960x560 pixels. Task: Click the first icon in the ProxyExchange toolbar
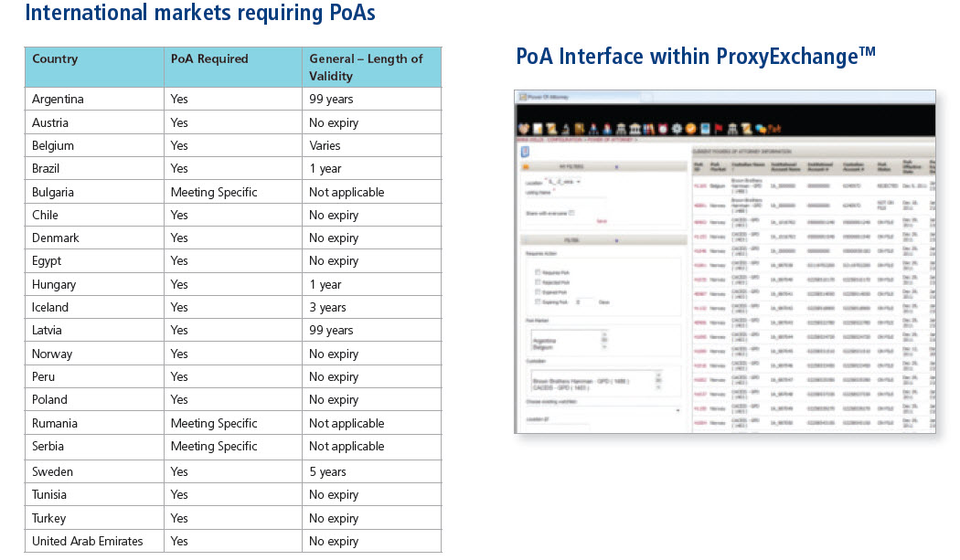click(524, 129)
